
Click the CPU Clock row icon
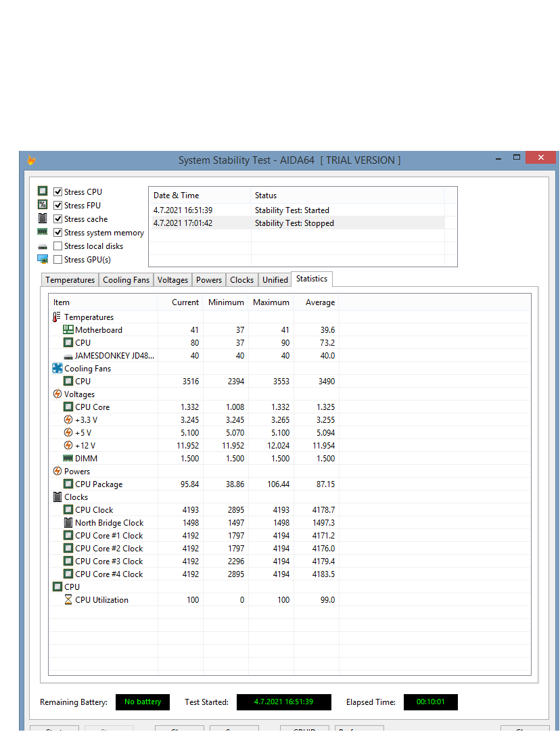coord(68,509)
